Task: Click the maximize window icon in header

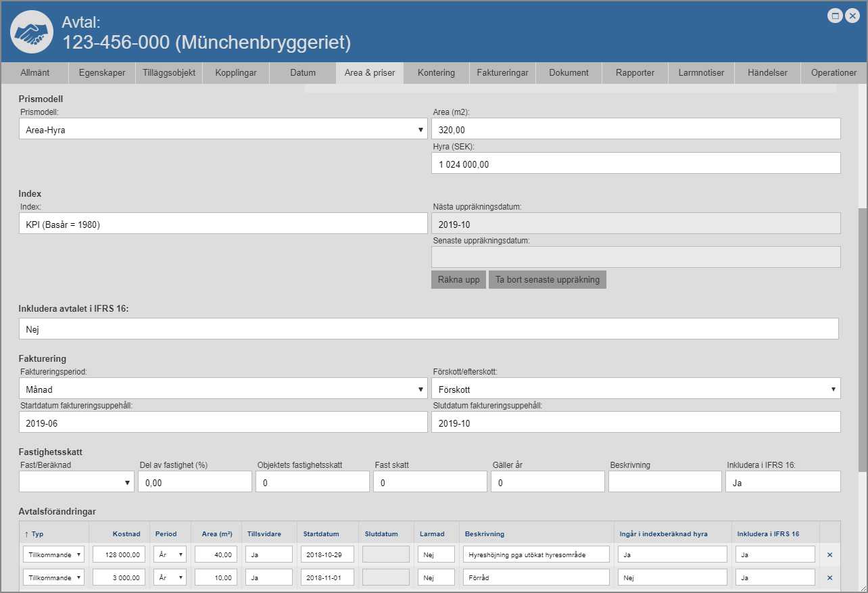Action: click(835, 16)
